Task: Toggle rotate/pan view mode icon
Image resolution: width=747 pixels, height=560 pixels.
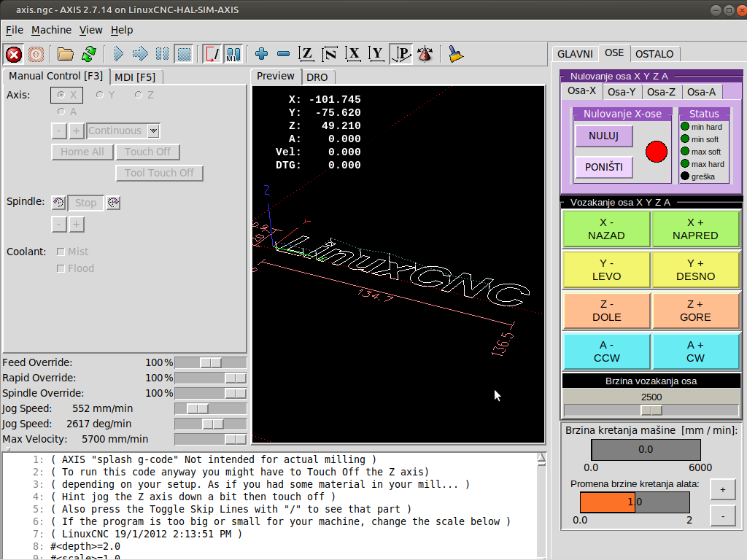Action: pos(425,54)
